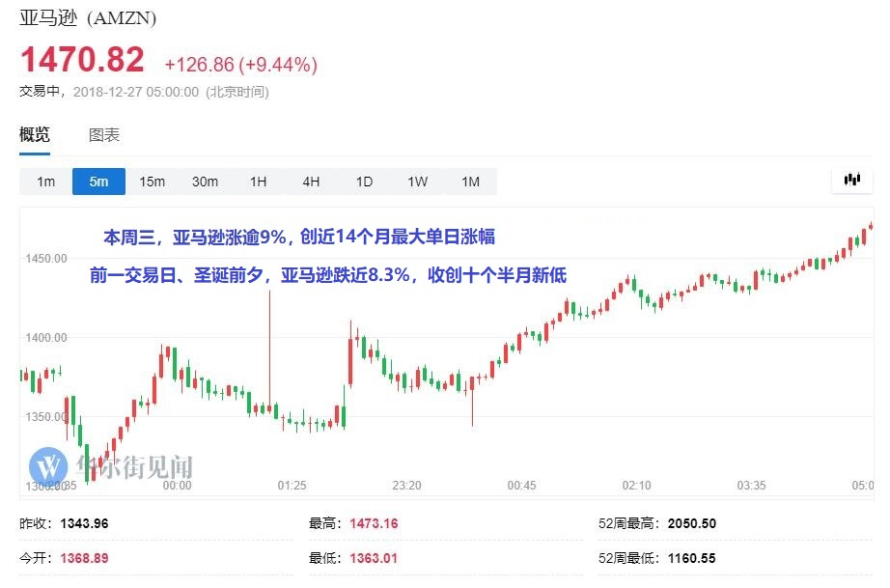Click the 亚马逊 (AMZN) stock title
This screenshot has height=588, width=890.
[88, 17]
